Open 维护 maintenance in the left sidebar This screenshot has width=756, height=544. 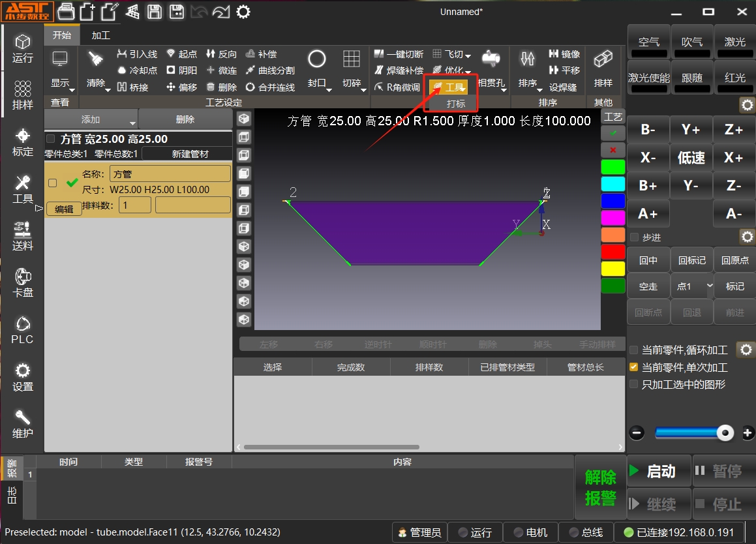[x=23, y=425]
